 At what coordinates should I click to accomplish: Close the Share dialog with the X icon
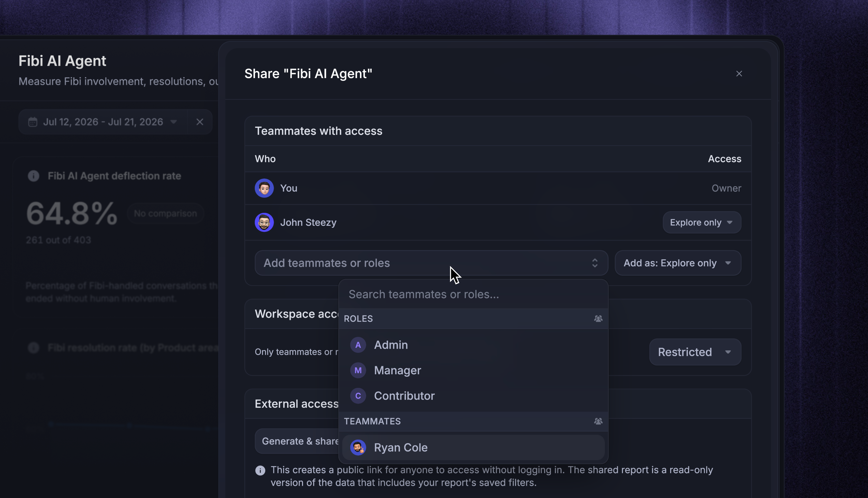click(x=739, y=73)
